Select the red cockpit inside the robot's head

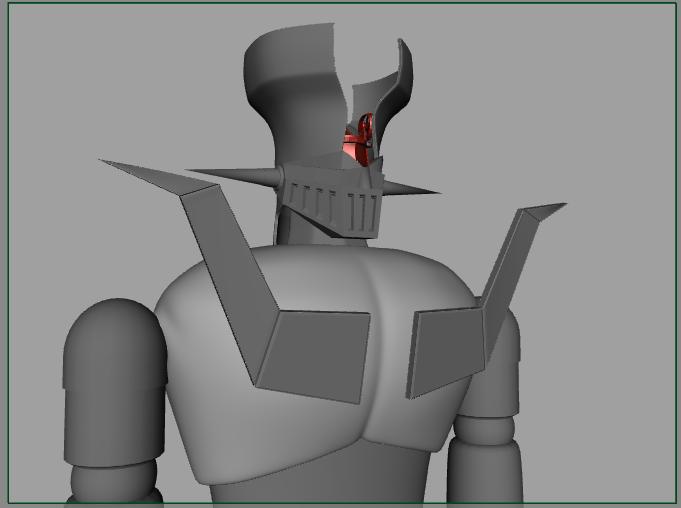pyautogui.click(x=359, y=142)
